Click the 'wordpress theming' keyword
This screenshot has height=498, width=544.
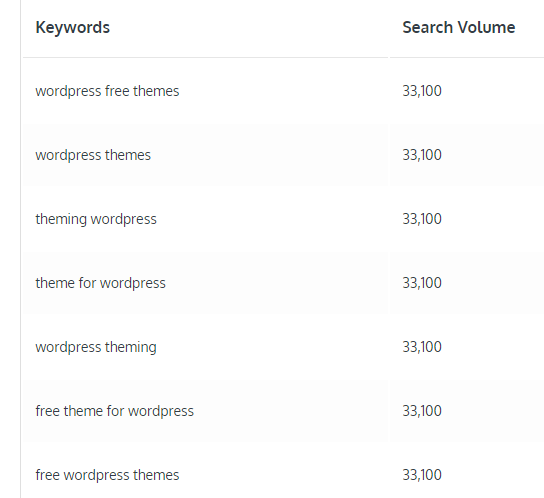pos(96,347)
